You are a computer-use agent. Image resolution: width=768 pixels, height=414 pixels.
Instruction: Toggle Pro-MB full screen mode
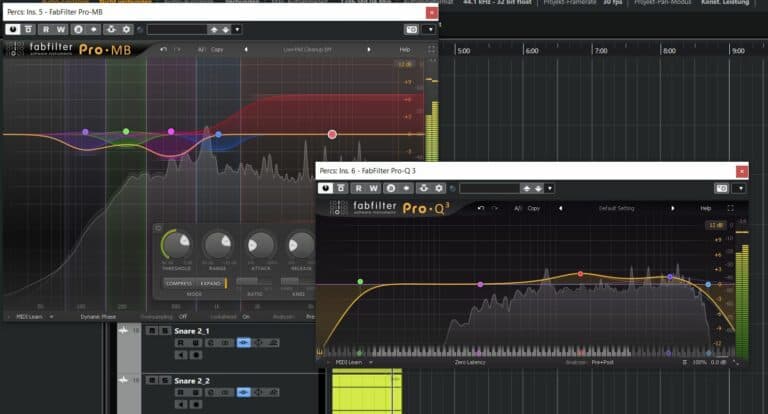point(431,49)
